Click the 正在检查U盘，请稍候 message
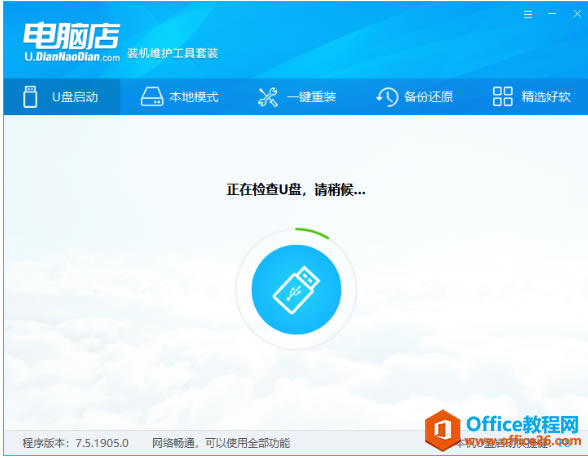This screenshot has height=458, width=588. click(x=296, y=190)
